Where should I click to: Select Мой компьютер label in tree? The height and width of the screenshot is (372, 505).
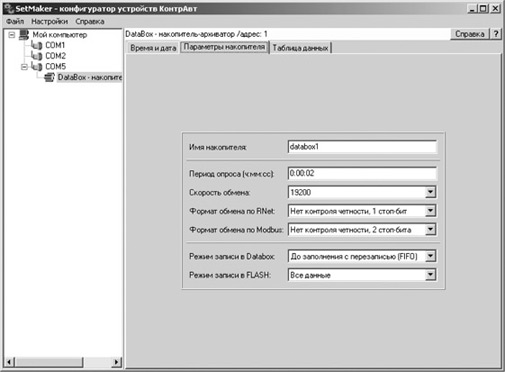(60, 35)
